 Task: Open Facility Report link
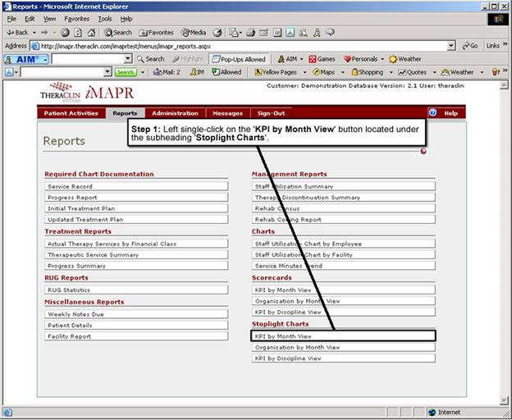pos(136,336)
